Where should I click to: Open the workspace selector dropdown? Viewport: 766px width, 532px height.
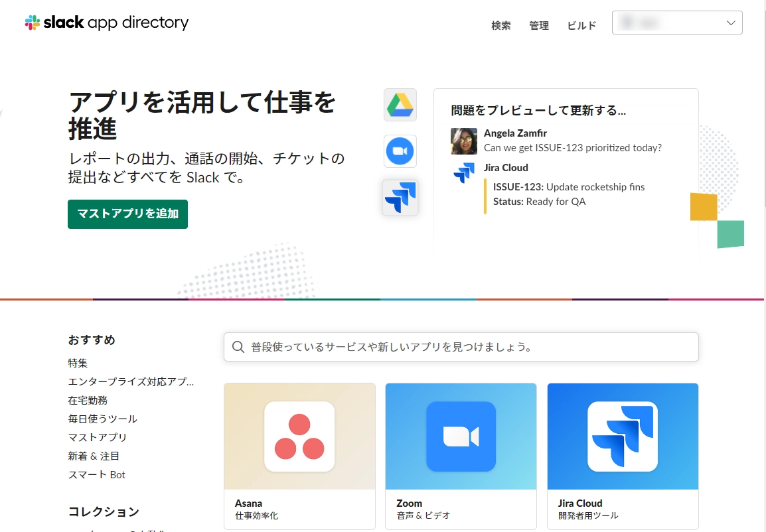677,23
